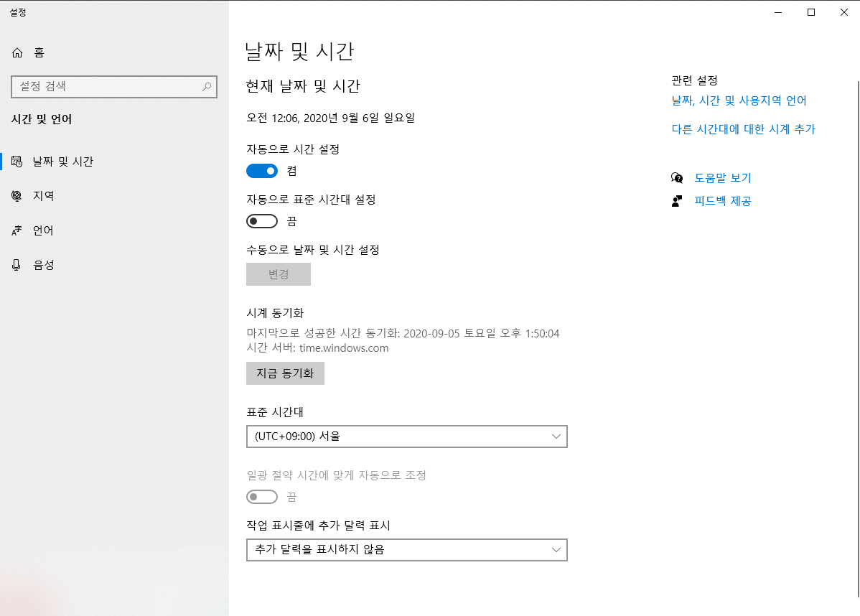
Task: Minimize the 설정 window
Action: pos(778,12)
